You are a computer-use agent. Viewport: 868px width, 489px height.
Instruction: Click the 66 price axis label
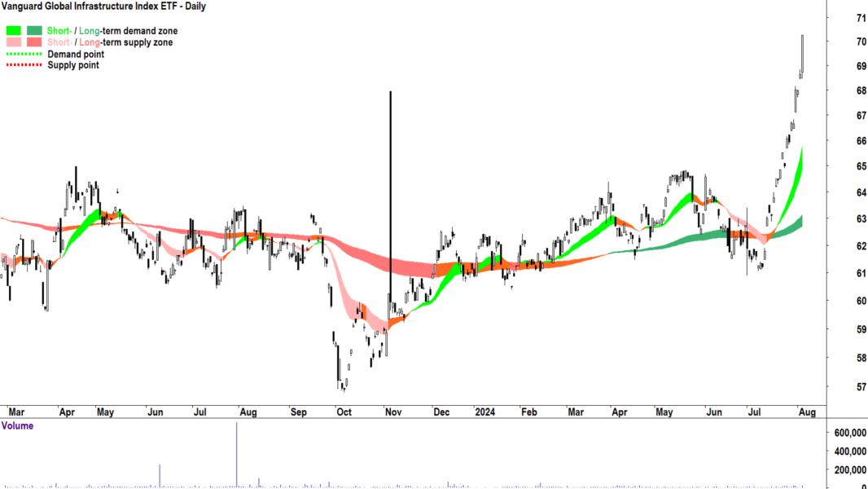click(861, 141)
